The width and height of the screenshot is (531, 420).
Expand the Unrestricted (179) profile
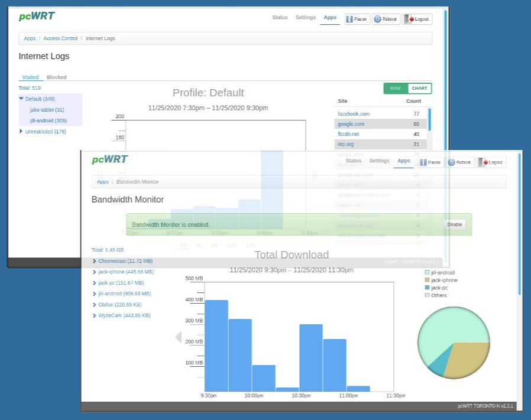click(x=21, y=131)
